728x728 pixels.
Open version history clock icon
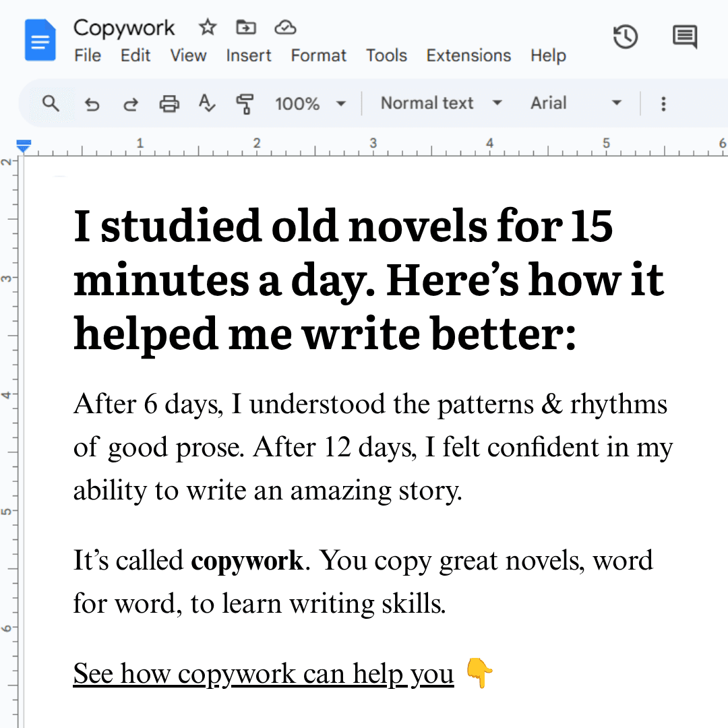click(x=626, y=36)
